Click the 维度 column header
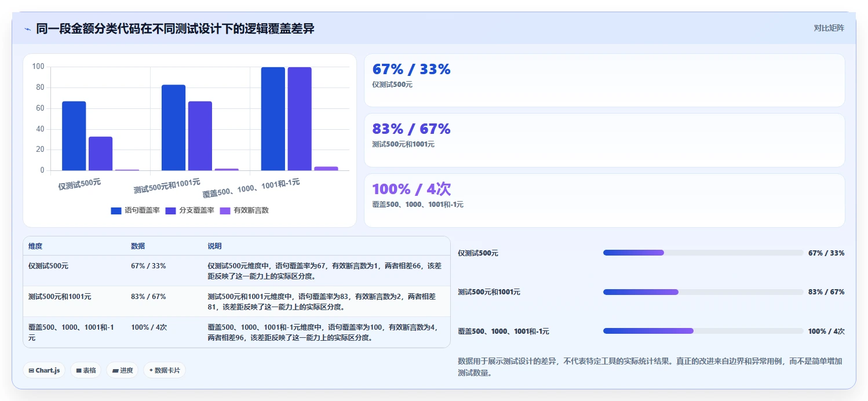The height and width of the screenshot is (401, 868). pos(35,246)
